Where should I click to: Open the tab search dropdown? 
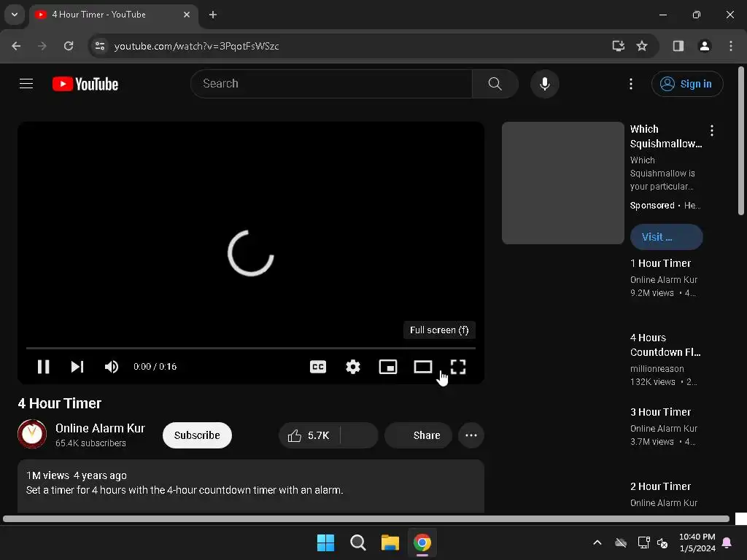pos(15,15)
